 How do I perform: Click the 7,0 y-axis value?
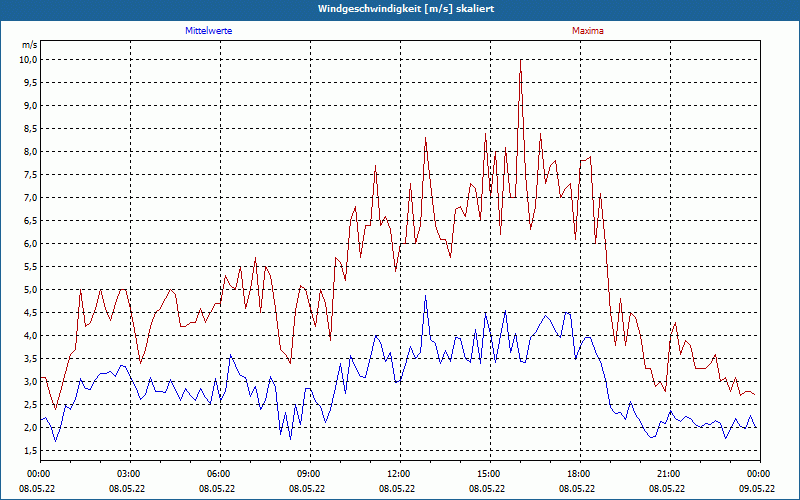pyautogui.click(x=31, y=197)
